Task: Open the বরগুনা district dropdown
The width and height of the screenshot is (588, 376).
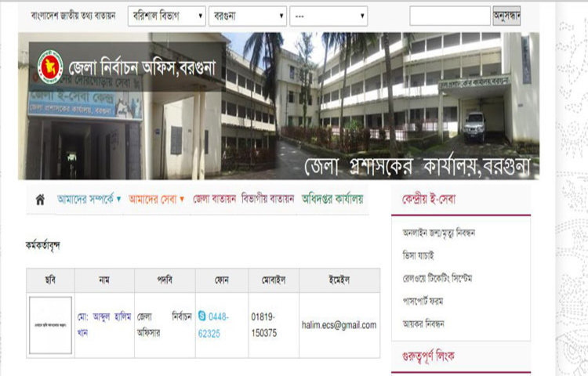Action: point(248,16)
